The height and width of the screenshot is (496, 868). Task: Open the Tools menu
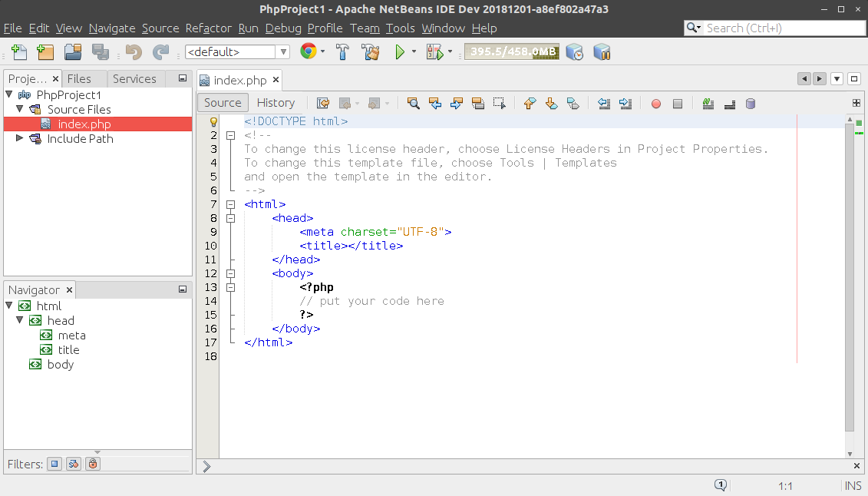[401, 28]
